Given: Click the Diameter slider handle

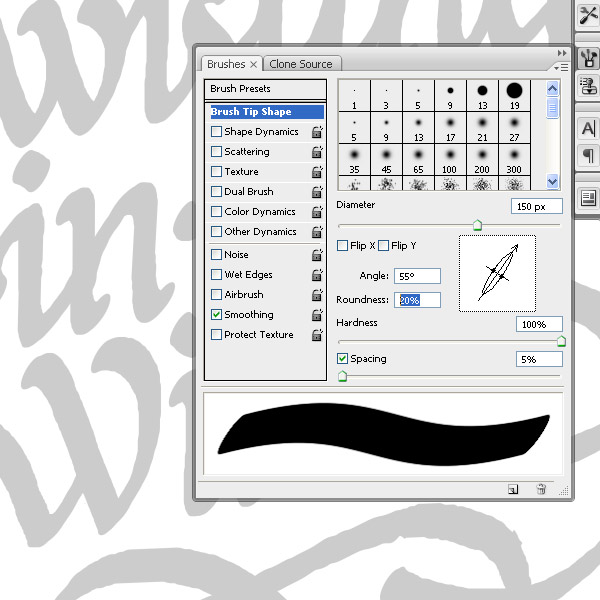Looking at the screenshot, I should click(477, 225).
